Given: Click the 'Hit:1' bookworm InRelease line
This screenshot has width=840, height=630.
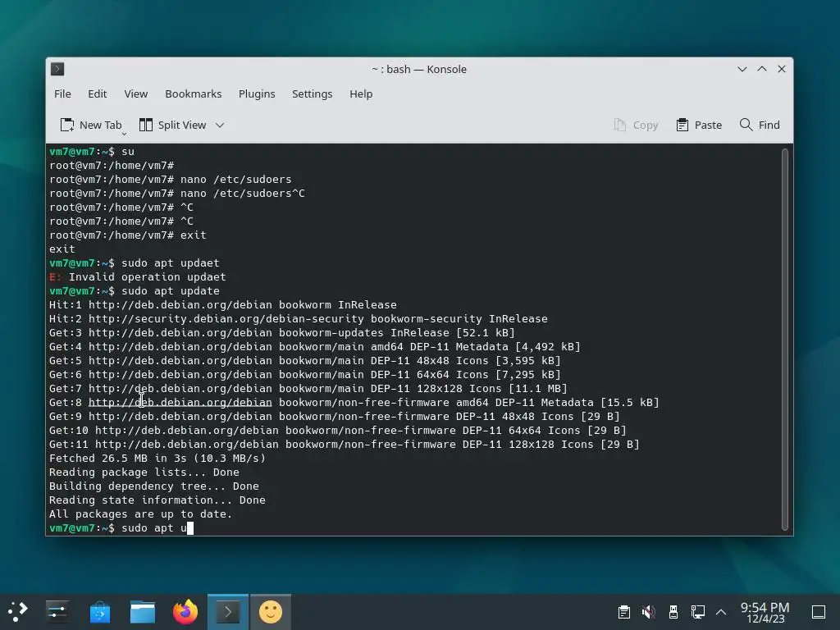Looking at the screenshot, I should point(223,305).
